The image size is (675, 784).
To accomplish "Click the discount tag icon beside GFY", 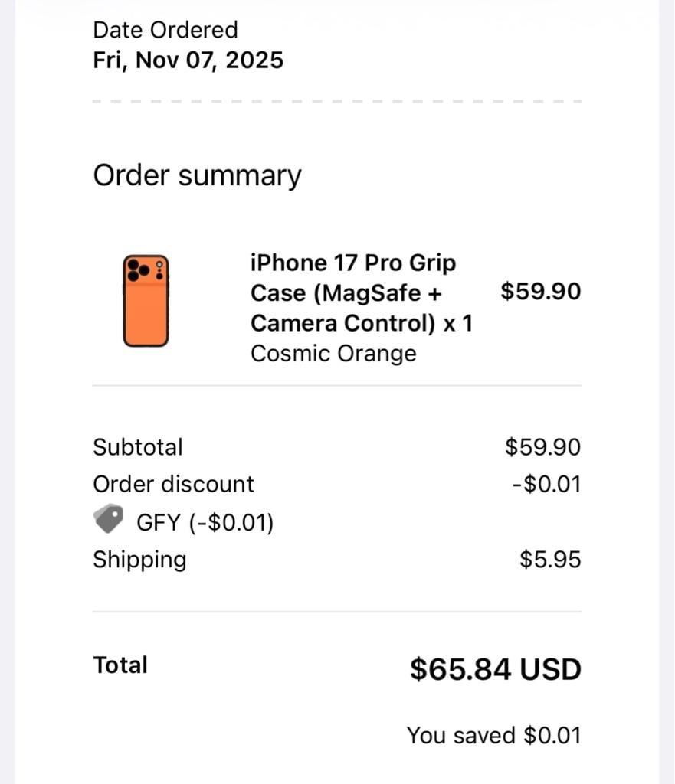I will click(x=109, y=520).
